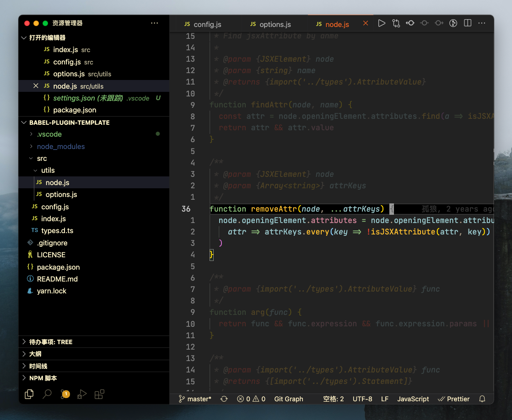Open notifications bell in status bar
The width and height of the screenshot is (512, 420).
click(482, 399)
